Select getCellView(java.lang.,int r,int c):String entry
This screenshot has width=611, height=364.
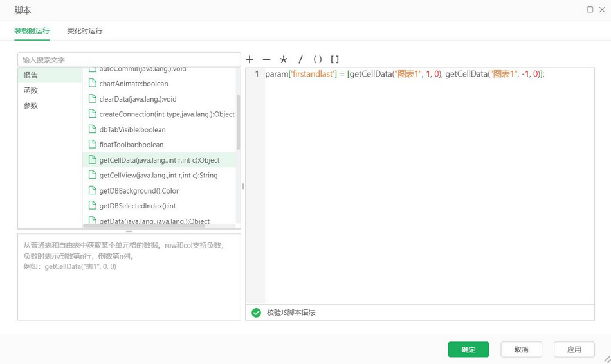(160, 176)
